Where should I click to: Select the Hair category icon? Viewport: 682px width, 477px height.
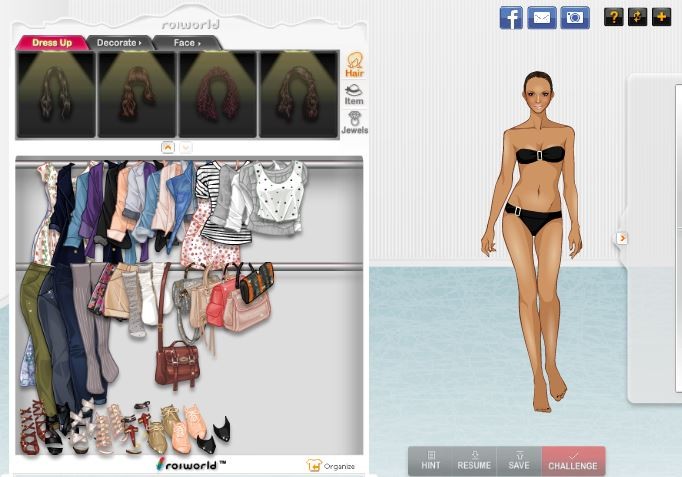(x=354, y=66)
